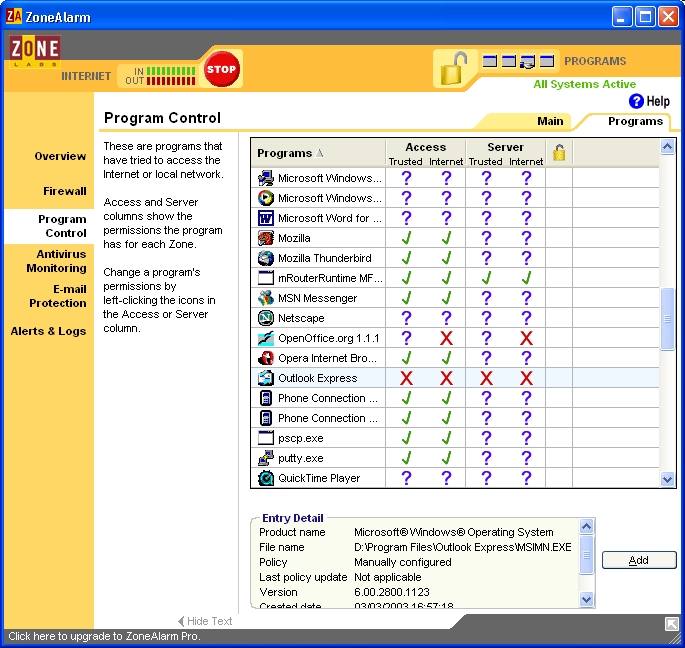This screenshot has width=685, height=648.
Task: Open the Overview panel
Action: pyautogui.click(x=60, y=156)
